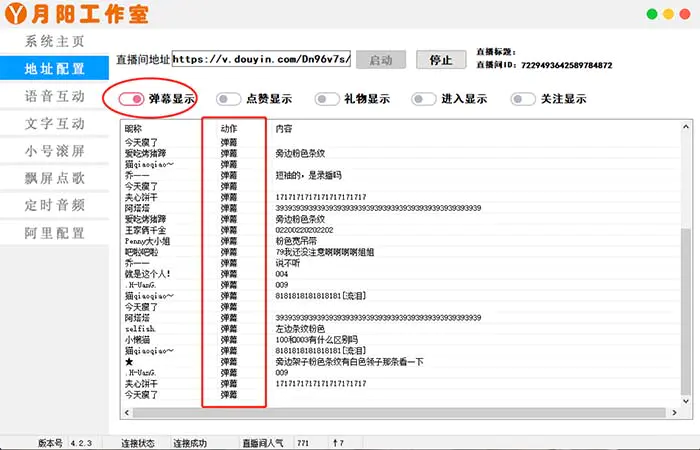The height and width of the screenshot is (450, 700).
Task: Switch on the 关注显示 toggle
Action: click(x=522, y=99)
